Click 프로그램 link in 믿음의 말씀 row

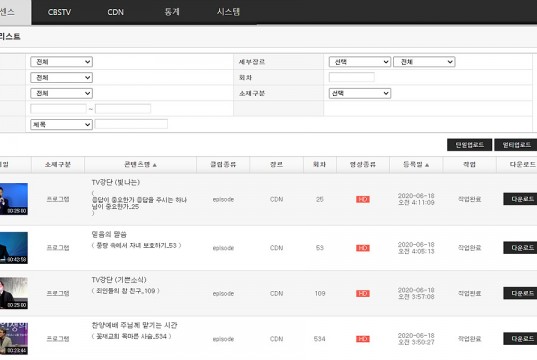pyautogui.click(x=58, y=247)
